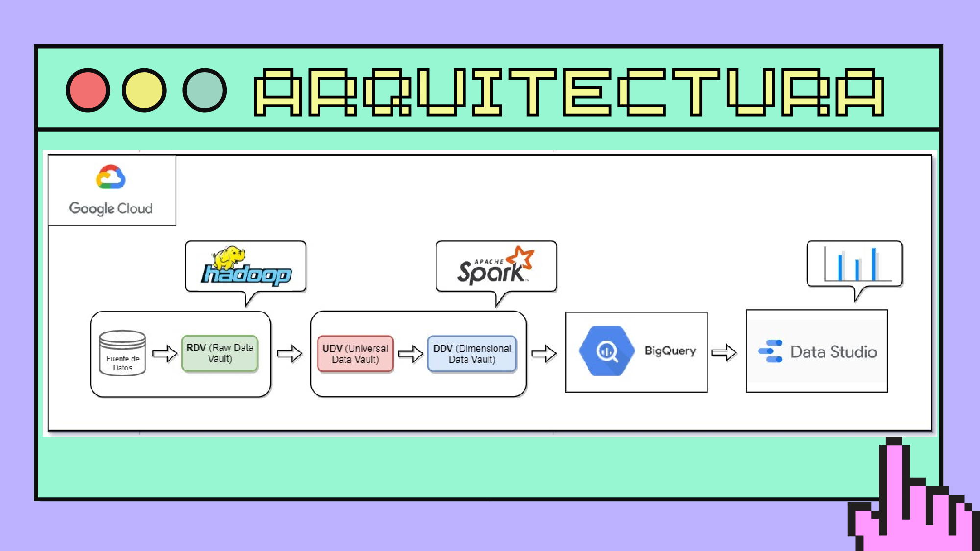This screenshot has width=980, height=551.
Task: Click the Google Cloud logo icon
Action: pos(110,176)
